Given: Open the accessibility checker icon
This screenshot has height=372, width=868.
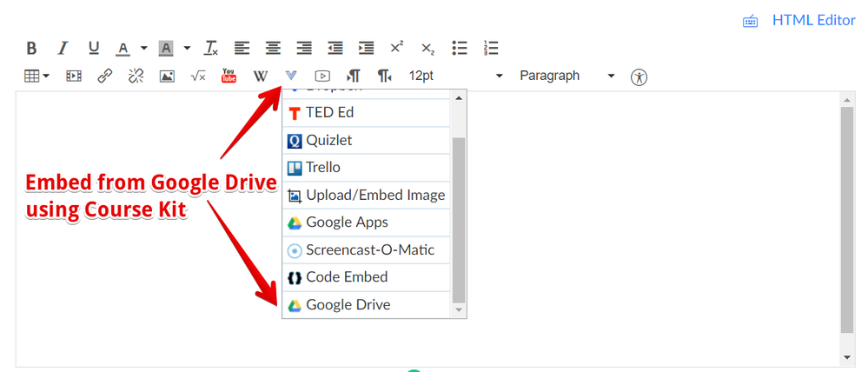Looking at the screenshot, I should click(639, 76).
